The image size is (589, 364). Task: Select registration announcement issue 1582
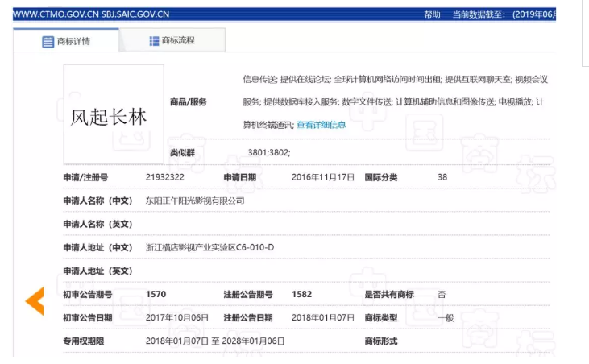301,295
